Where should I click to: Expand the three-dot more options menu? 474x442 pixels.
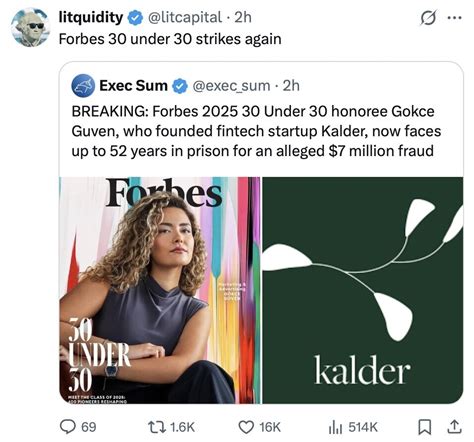[454, 18]
